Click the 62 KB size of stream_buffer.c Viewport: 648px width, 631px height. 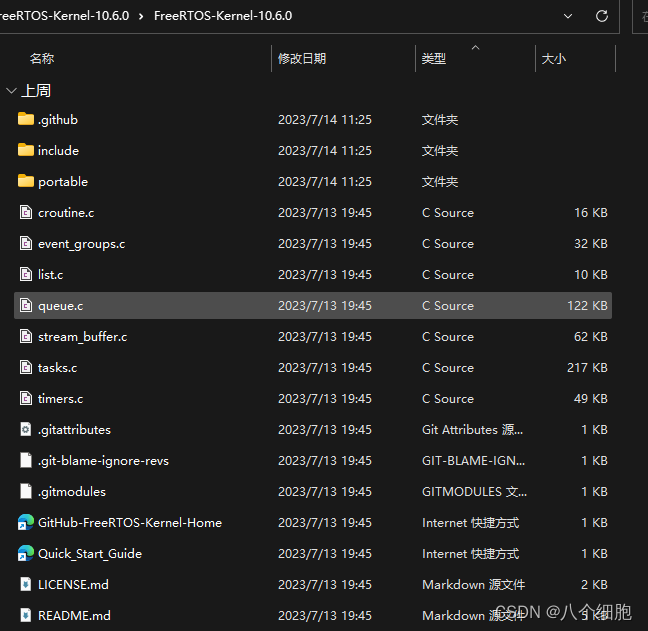coord(591,336)
